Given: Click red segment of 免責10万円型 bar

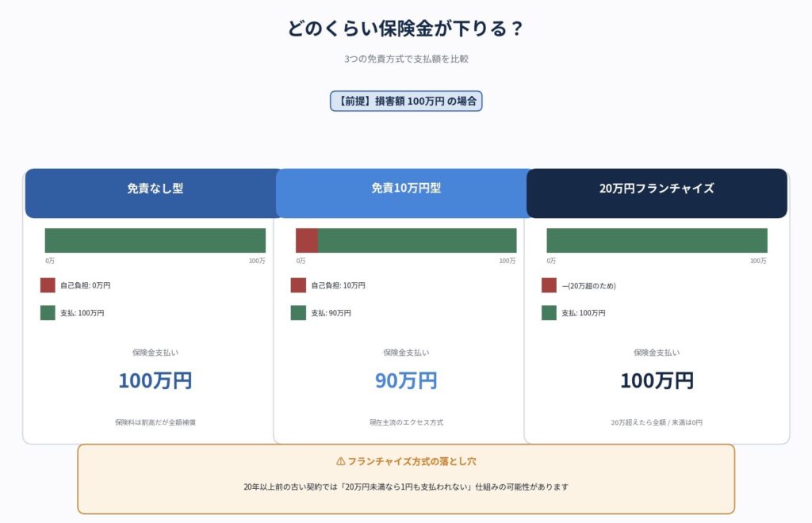Looking at the screenshot, I should [x=307, y=241].
